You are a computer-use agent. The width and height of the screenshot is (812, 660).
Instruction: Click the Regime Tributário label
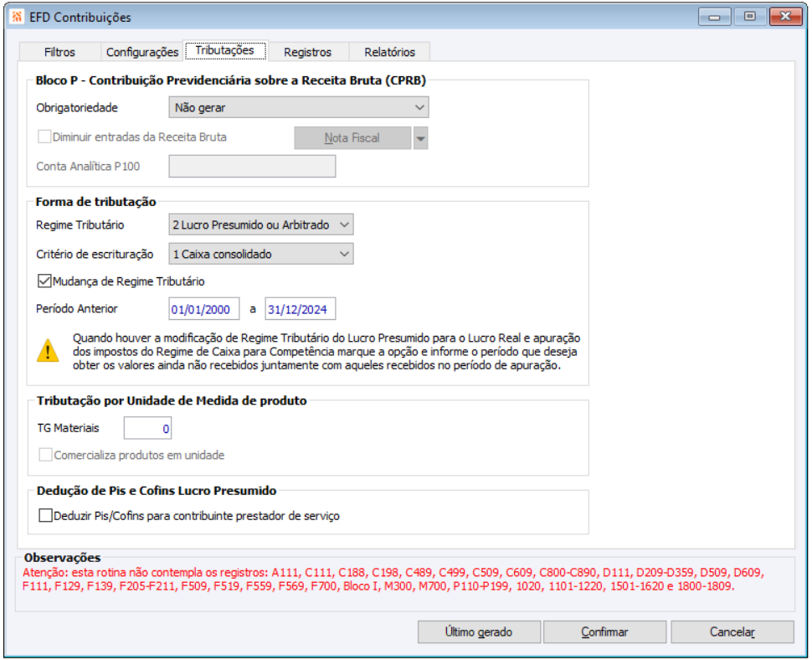click(x=80, y=224)
